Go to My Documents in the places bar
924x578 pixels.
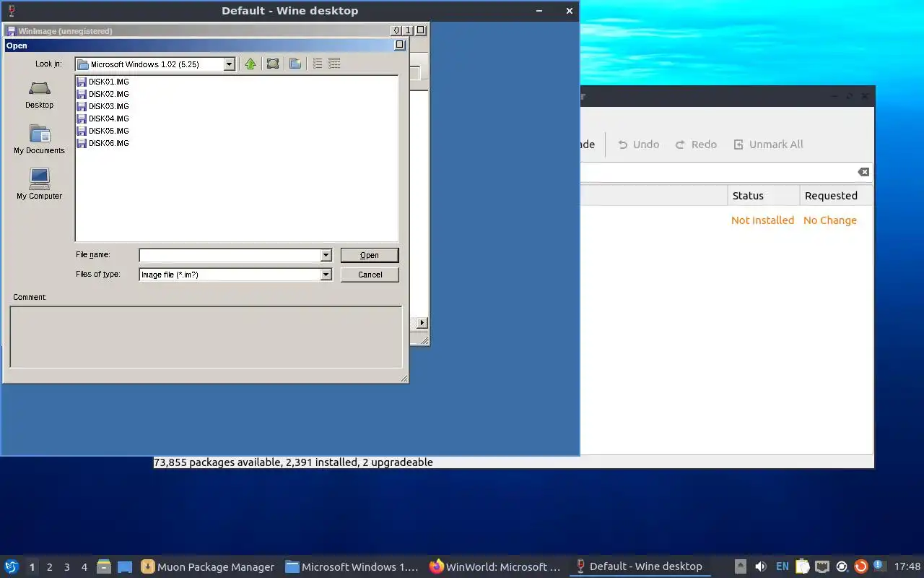tap(39, 139)
